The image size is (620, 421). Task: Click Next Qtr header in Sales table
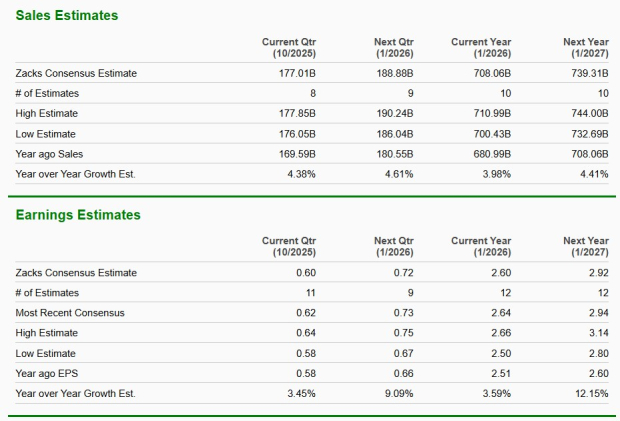pyautogui.click(x=393, y=47)
